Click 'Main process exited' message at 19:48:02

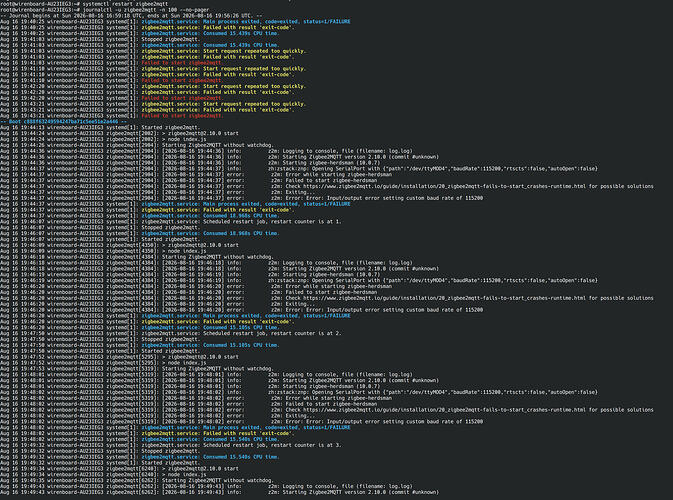(276, 427)
